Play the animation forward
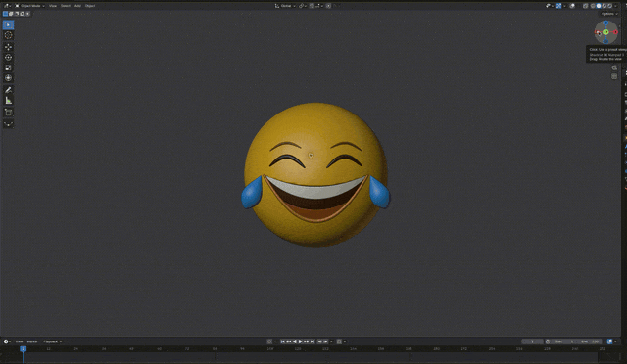Screen dimensions: 627x364 tap(301, 341)
